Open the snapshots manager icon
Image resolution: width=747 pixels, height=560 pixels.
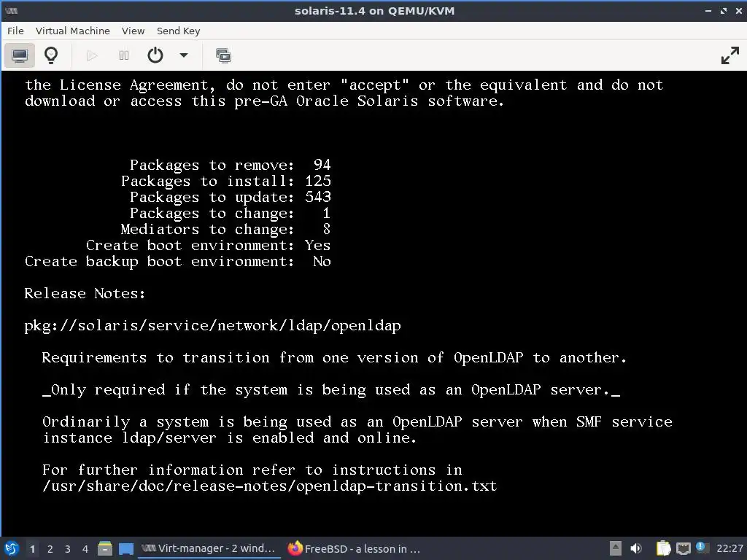click(223, 55)
